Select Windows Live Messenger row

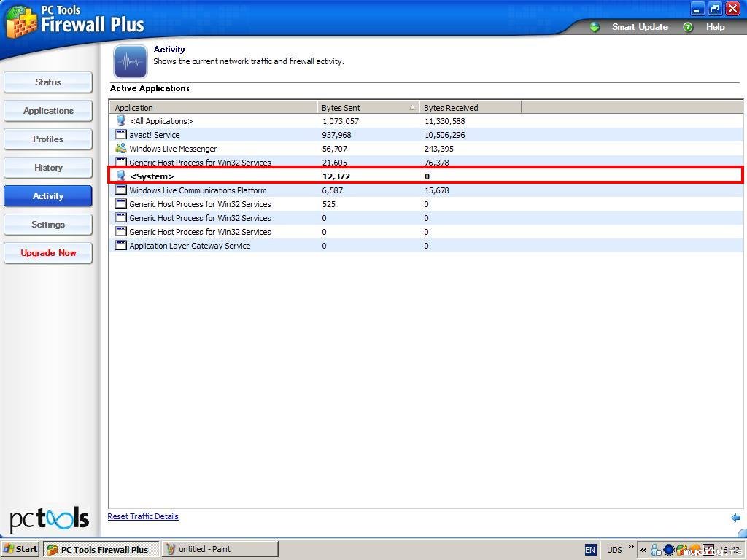(426, 149)
